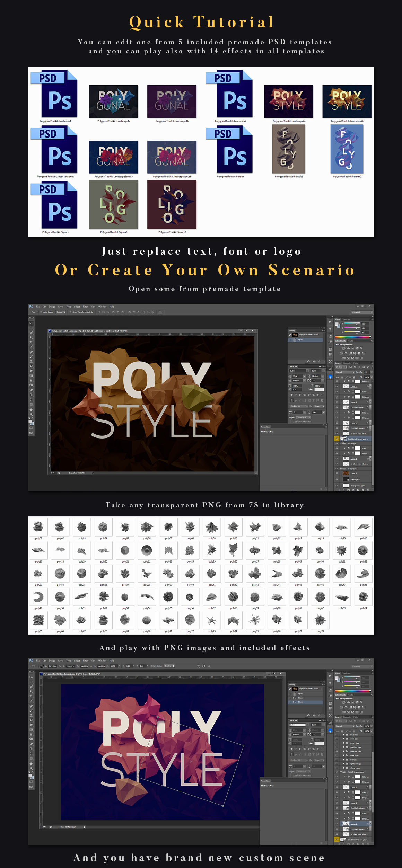Cancel the transform in the options bar

pyautogui.click(x=204, y=666)
